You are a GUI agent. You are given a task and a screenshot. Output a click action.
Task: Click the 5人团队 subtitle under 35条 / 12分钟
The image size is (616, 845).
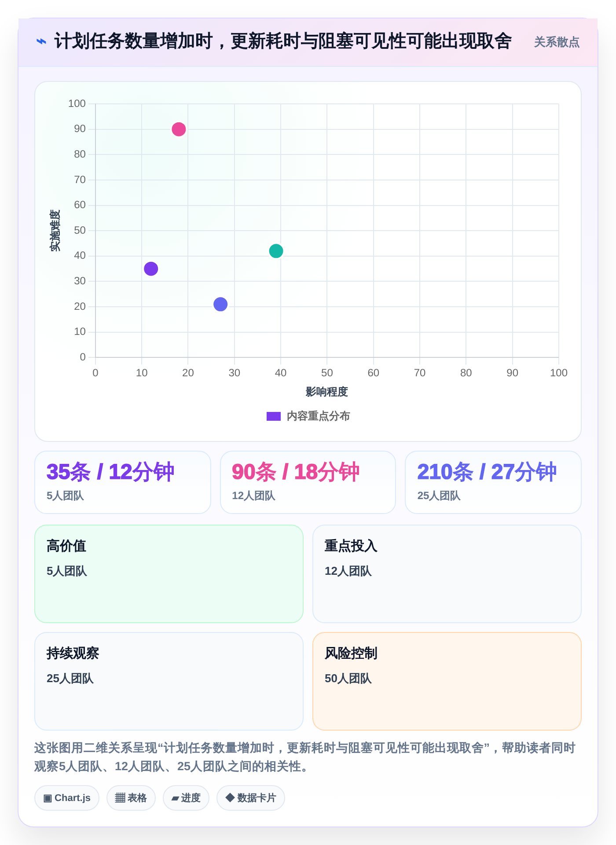coord(65,496)
